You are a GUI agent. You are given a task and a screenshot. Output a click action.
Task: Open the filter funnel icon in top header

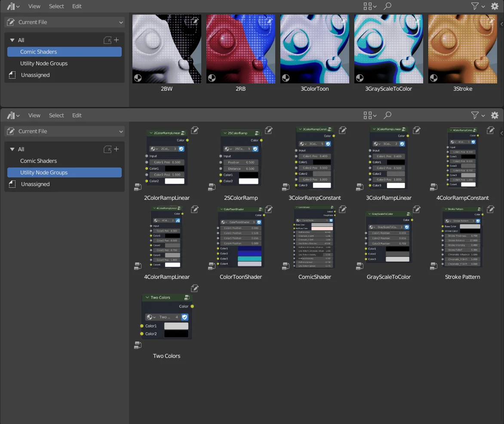tap(475, 6)
